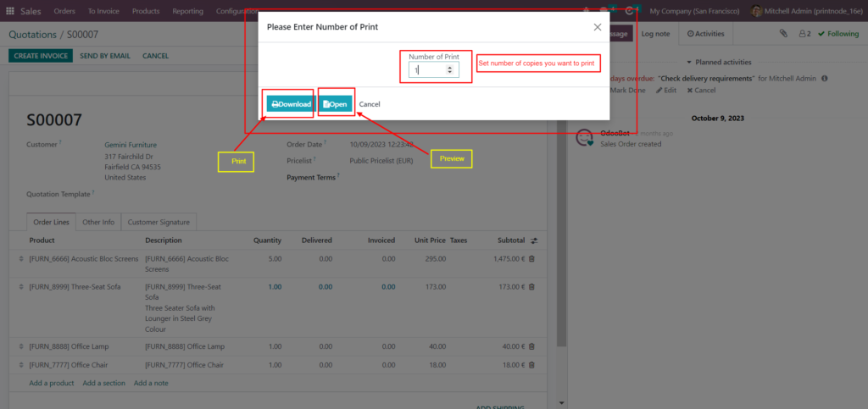Click Cancel in the print dialog
This screenshot has width=868, height=409.
[370, 104]
